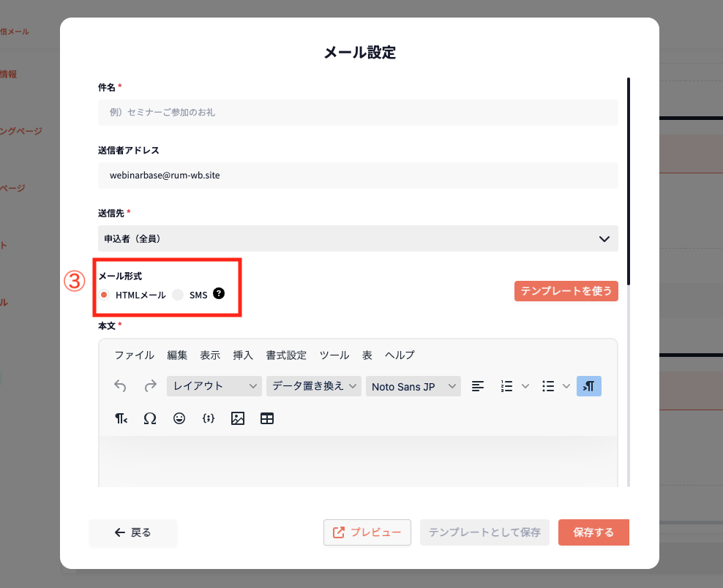Viewport: 723px width, 588px height.
Task: Select the SMS radio button
Action: click(x=178, y=295)
